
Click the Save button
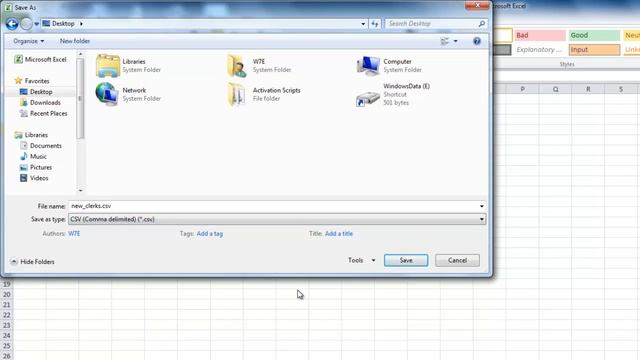click(x=406, y=260)
